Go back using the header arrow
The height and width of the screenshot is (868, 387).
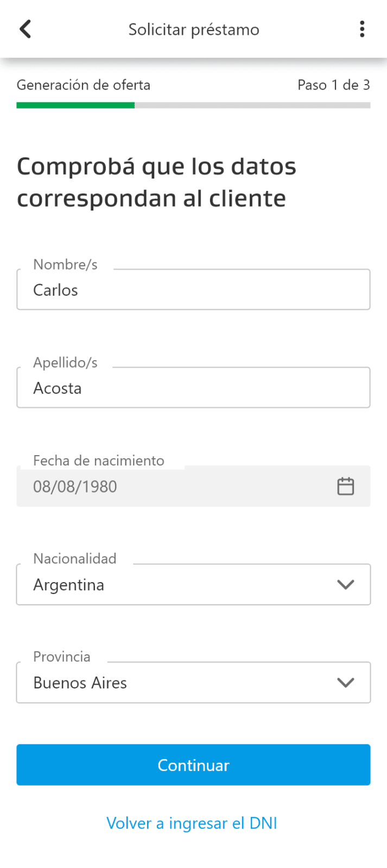tap(26, 29)
